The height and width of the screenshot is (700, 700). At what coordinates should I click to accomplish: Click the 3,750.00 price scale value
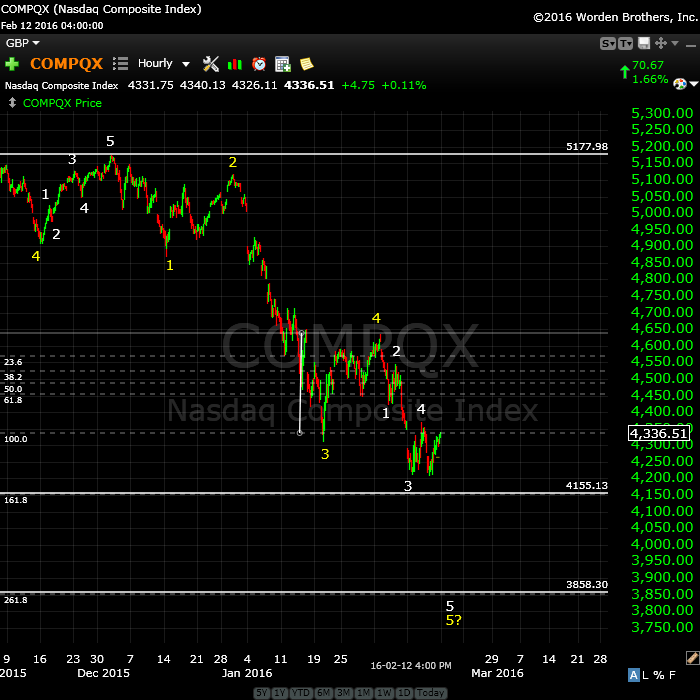pos(662,627)
